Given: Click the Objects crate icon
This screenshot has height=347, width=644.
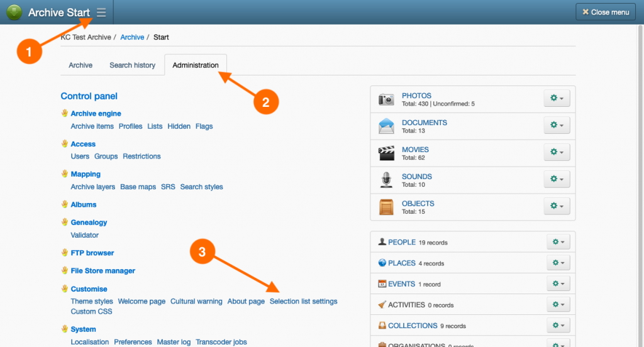Looking at the screenshot, I should click(x=386, y=207).
